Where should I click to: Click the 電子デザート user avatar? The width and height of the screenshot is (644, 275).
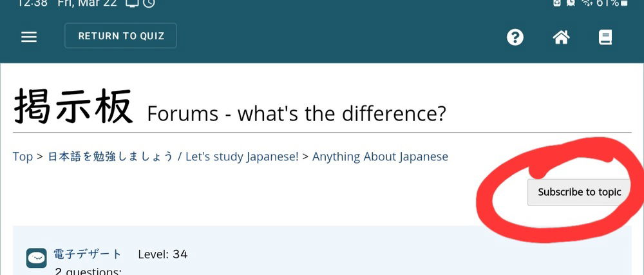tap(36, 258)
